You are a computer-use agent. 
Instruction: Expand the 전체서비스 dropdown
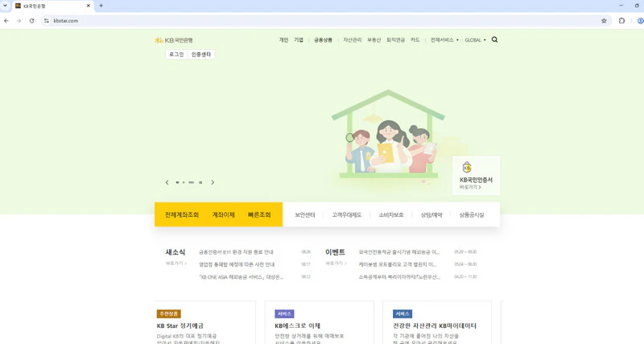444,39
